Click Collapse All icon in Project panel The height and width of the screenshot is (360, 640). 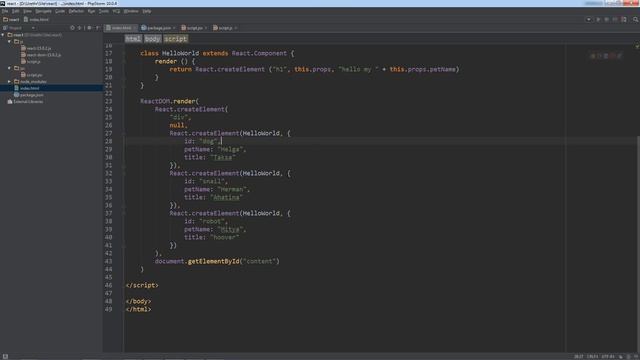80,28
